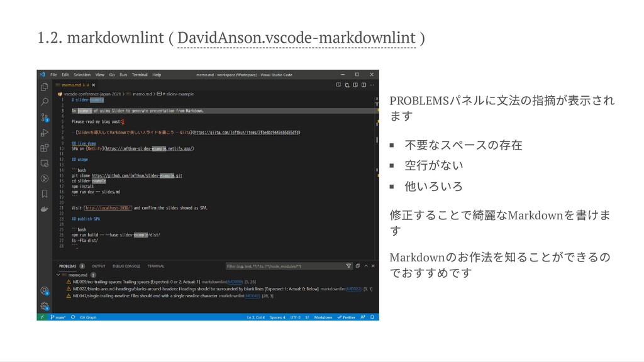Open the Markdown preview icon
Screen dimensions: 644x362
(338, 85)
